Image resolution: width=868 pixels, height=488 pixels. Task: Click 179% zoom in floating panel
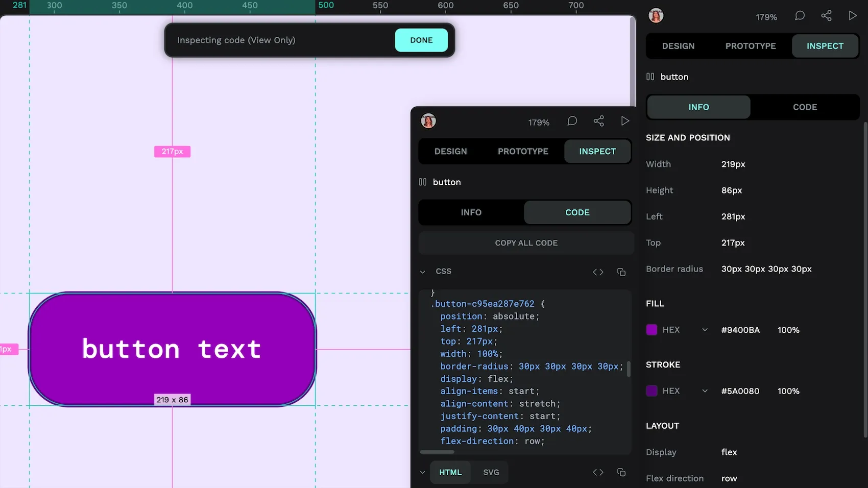[x=539, y=123]
